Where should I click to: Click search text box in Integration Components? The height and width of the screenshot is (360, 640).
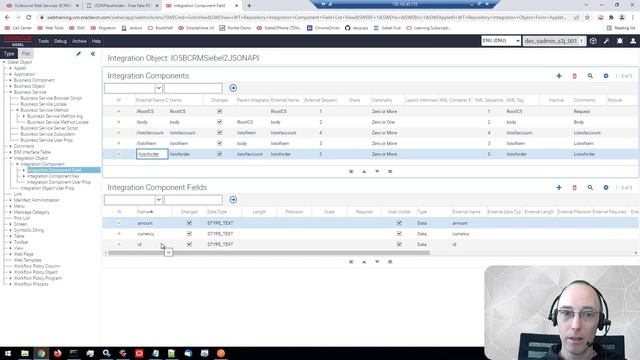pos(193,88)
